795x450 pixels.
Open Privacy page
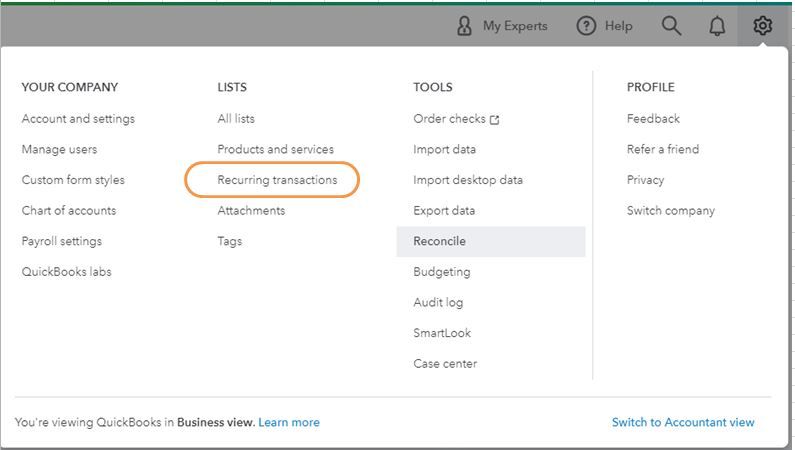(x=645, y=180)
